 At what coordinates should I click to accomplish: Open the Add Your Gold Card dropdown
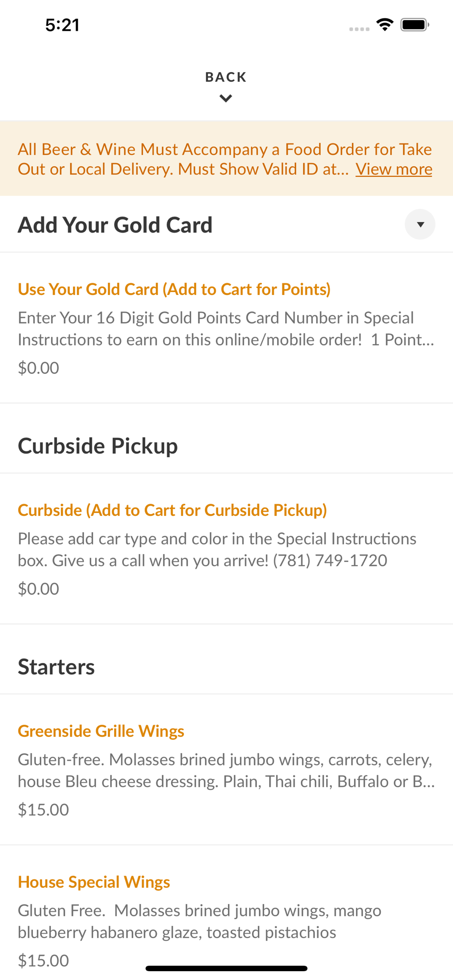420,224
